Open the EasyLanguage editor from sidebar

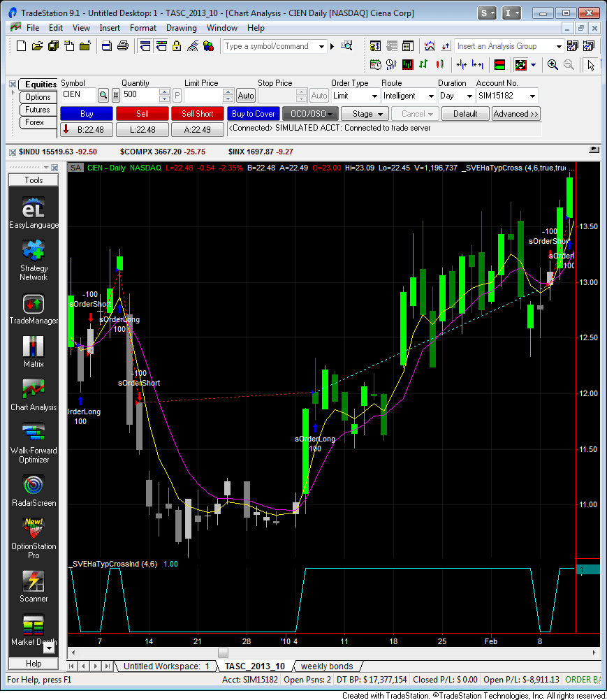point(33,207)
